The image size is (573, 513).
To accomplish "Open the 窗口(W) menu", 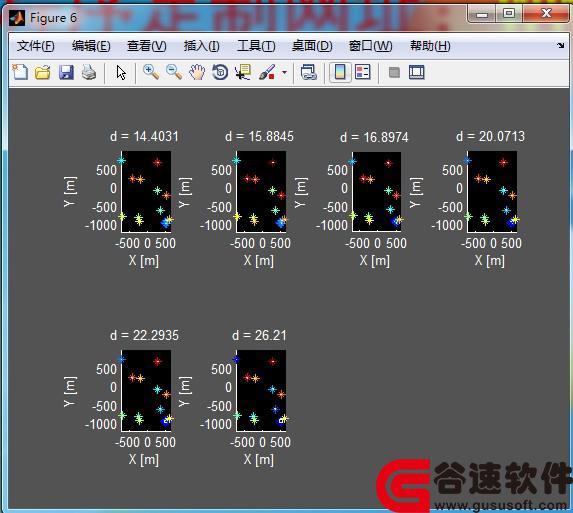I will pos(370,46).
